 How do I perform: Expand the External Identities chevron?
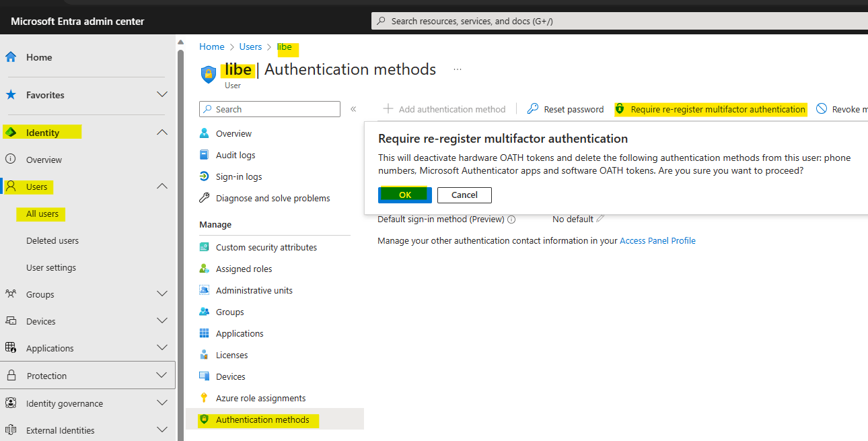(x=162, y=430)
